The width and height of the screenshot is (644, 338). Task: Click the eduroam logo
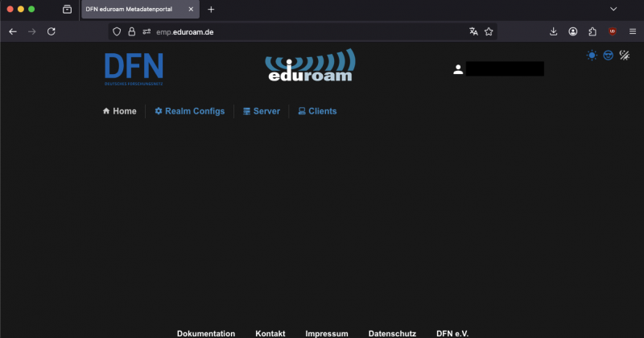click(310, 66)
